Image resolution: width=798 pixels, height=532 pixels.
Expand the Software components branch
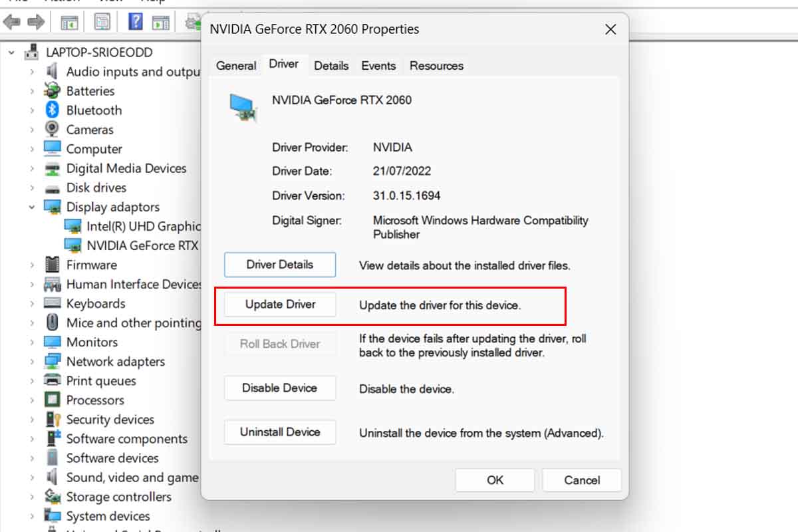tap(31, 439)
